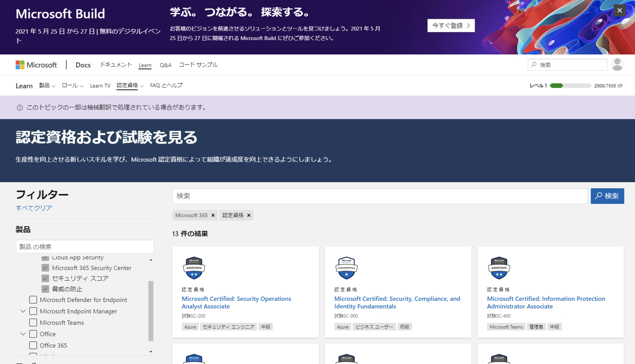The height and width of the screenshot is (364, 635).
Task: Open the Learn TV tab
Action: point(100,86)
